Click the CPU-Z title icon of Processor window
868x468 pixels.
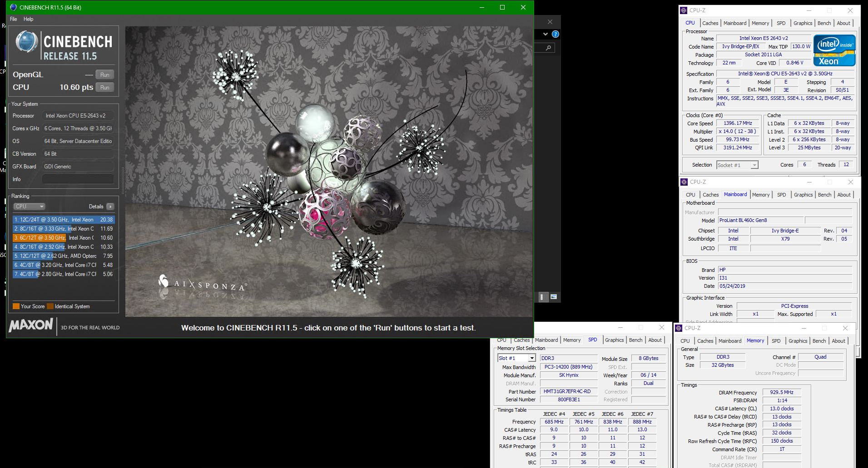[x=684, y=10]
